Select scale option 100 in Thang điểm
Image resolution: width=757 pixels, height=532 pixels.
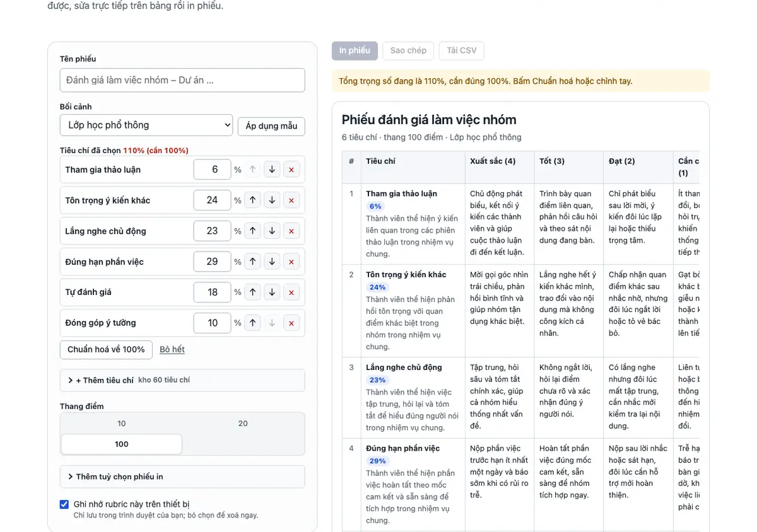coord(122,444)
